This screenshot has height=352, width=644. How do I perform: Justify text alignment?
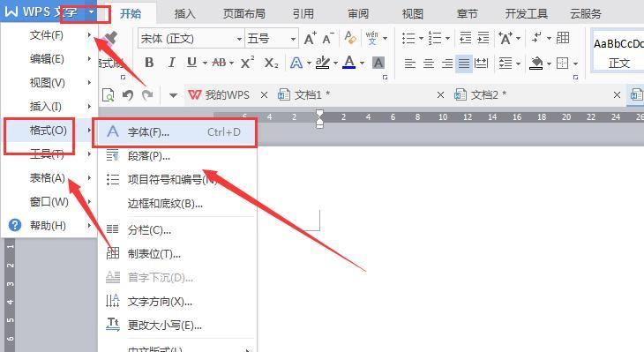(464, 64)
